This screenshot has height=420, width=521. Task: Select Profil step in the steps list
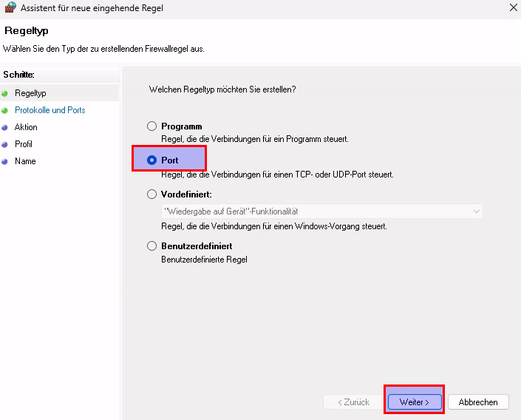(24, 144)
